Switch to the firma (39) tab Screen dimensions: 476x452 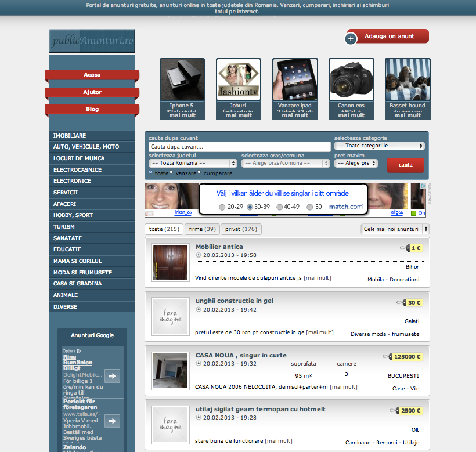(x=202, y=229)
